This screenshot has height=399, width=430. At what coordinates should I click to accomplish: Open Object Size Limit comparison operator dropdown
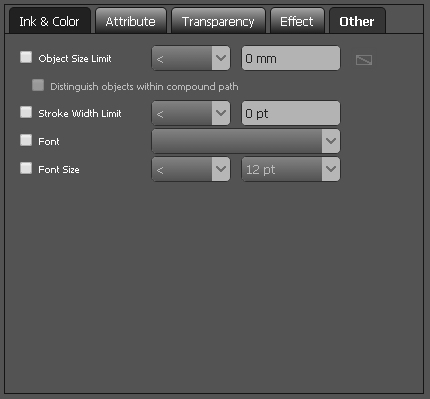(x=191, y=58)
